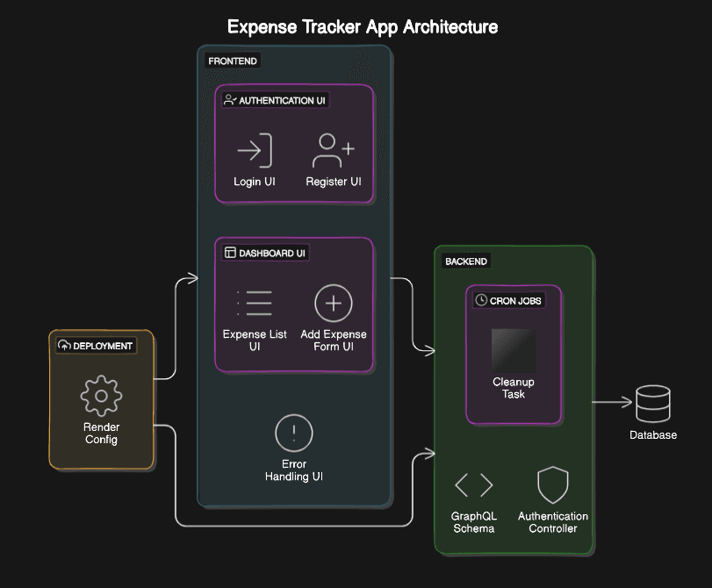Select the Cleanup Task dark square thumbnail
This screenshot has width=712, height=588.
[x=513, y=349]
